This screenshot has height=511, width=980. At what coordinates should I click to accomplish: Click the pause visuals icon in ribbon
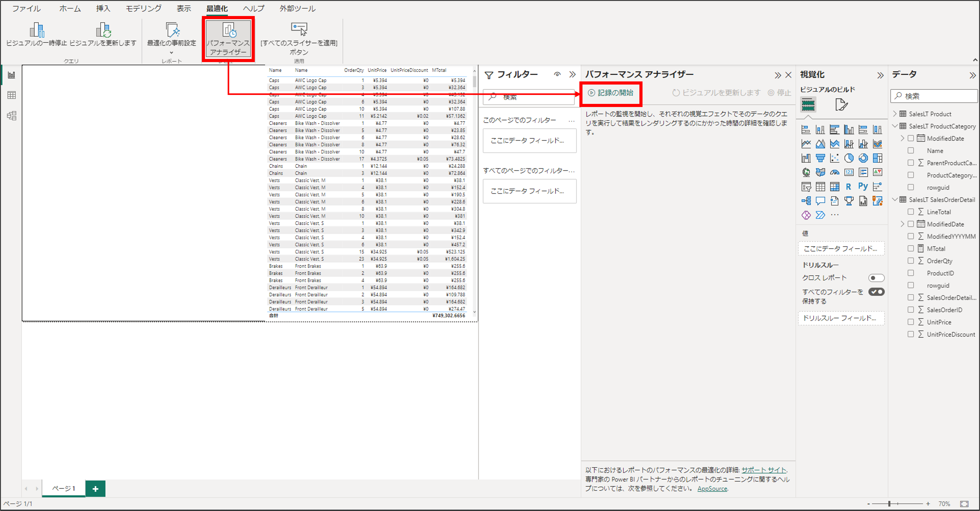pyautogui.click(x=37, y=29)
